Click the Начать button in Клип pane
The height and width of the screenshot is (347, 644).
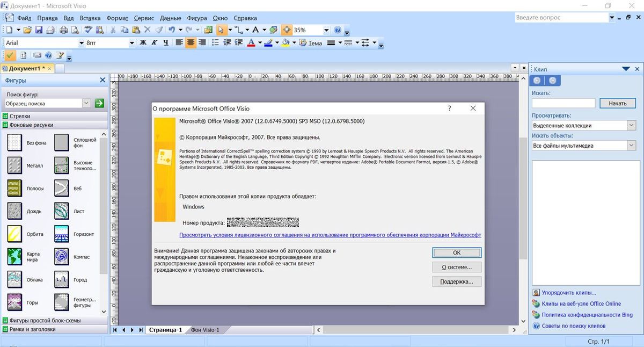coord(618,103)
